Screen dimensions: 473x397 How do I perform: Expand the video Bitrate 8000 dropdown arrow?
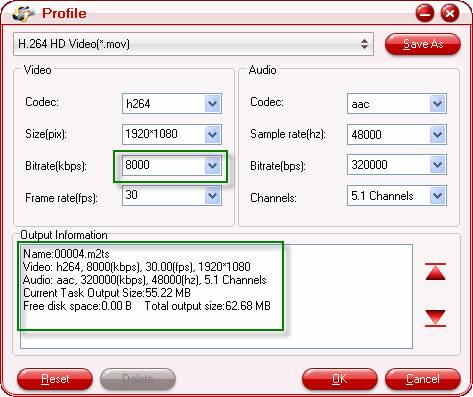click(x=213, y=165)
